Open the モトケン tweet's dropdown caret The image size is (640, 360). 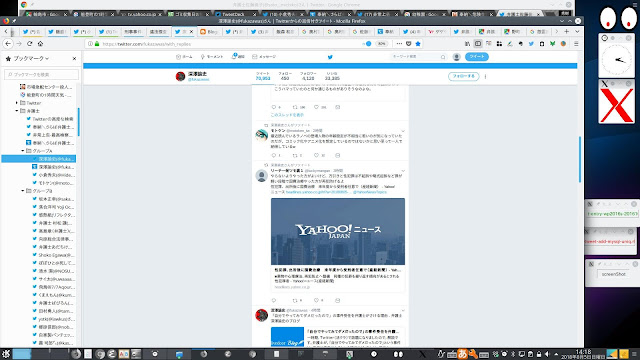(403, 131)
